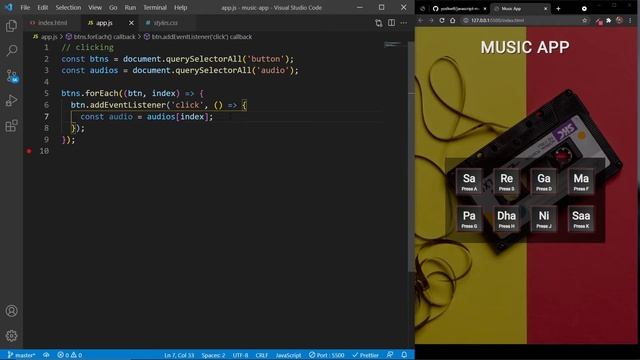
Task: Click Synchronize Changes icon in status bar
Action: tap(47, 355)
